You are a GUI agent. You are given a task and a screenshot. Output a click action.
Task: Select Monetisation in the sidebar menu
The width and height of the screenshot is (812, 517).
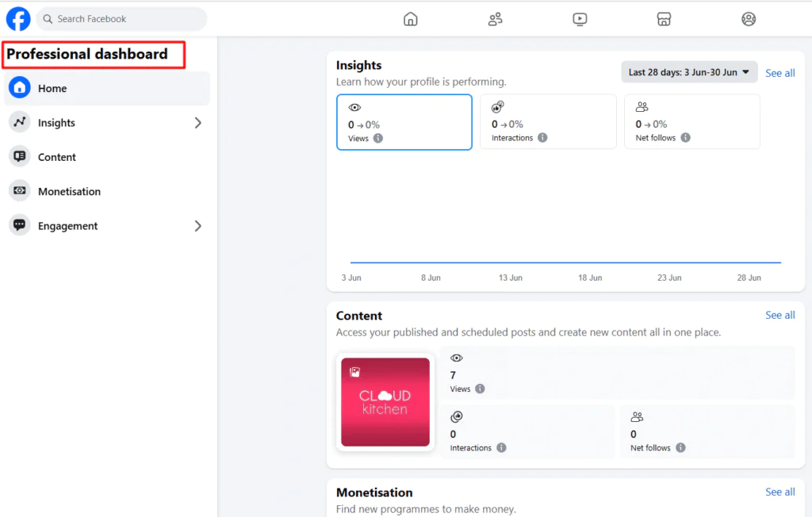point(107,192)
